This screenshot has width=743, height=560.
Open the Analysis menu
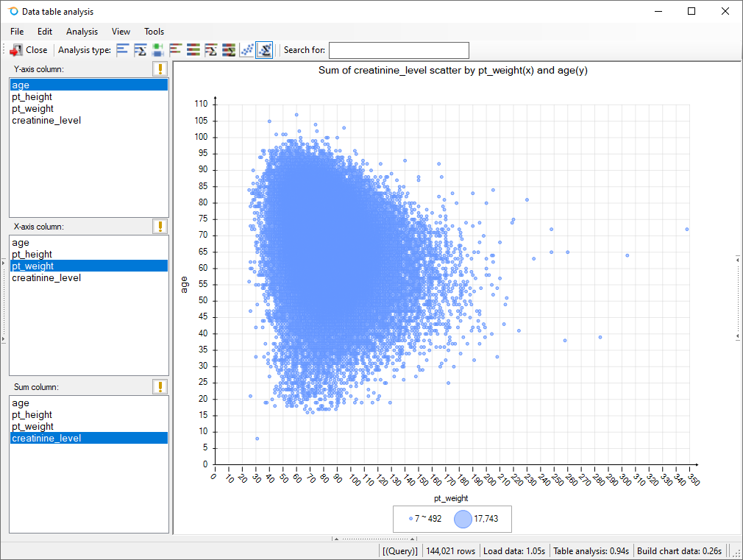coord(82,32)
